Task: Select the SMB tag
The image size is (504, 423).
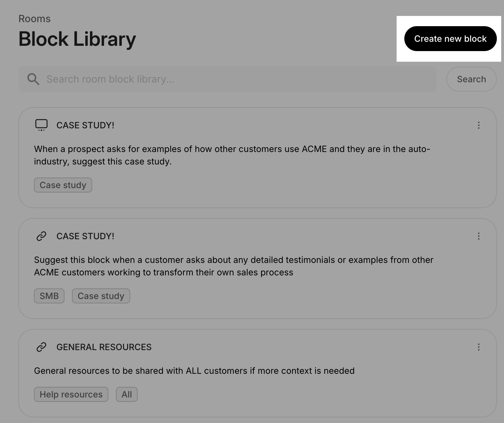Action: (x=49, y=296)
